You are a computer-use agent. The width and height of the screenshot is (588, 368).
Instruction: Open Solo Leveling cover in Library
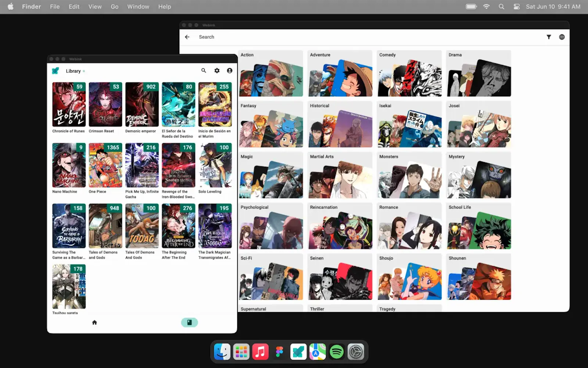click(x=215, y=165)
